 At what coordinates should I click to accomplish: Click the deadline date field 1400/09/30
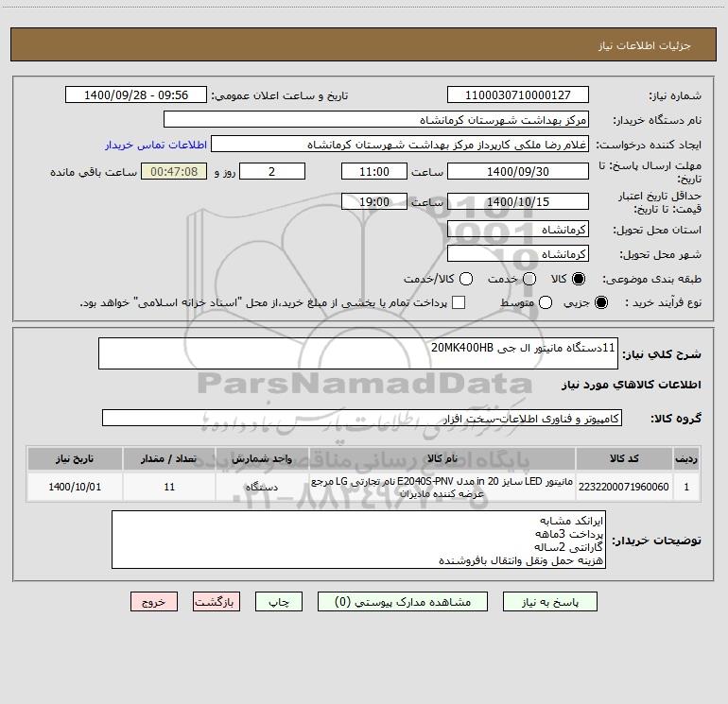click(518, 171)
